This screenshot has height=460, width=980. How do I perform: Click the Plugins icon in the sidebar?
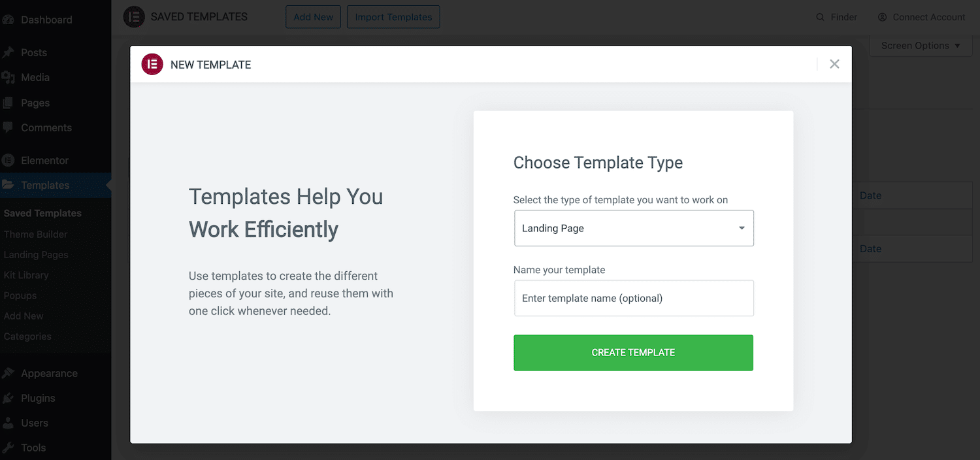(x=8, y=398)
